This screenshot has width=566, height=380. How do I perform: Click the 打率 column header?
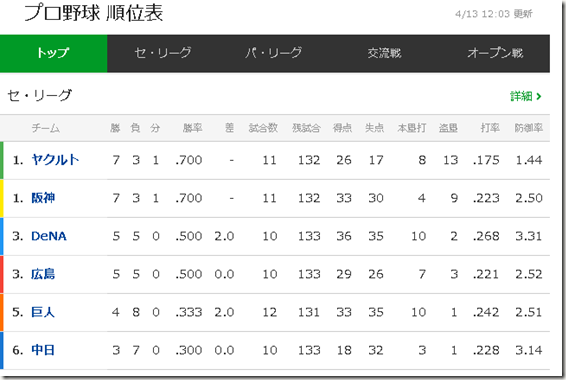(x=490, y=128)
